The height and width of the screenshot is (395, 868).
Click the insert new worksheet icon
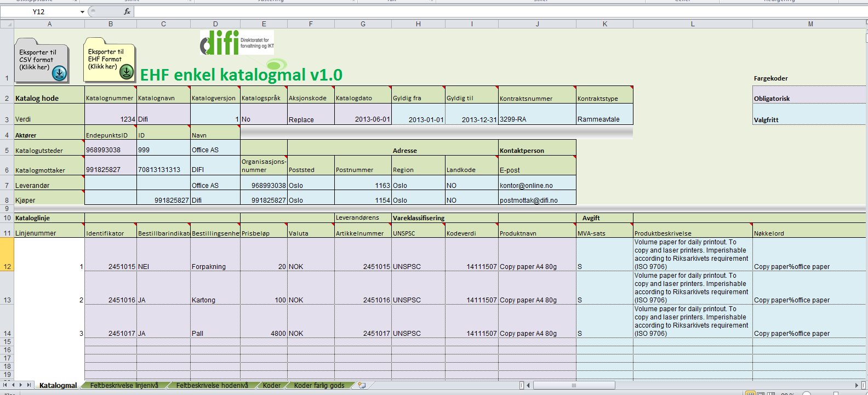(x=362, y=385)
